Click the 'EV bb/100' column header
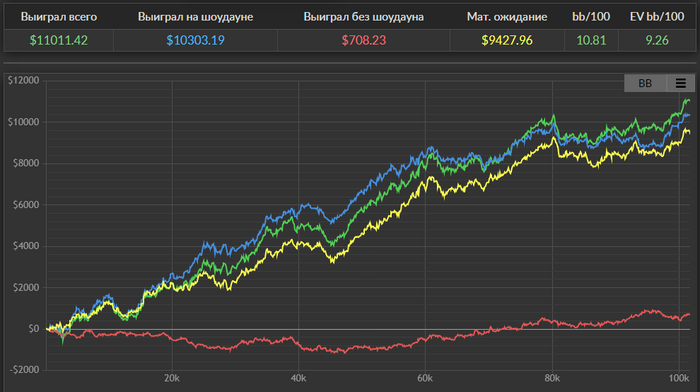The width and height of the screenshot is (700, 392). tap(657, 17)
